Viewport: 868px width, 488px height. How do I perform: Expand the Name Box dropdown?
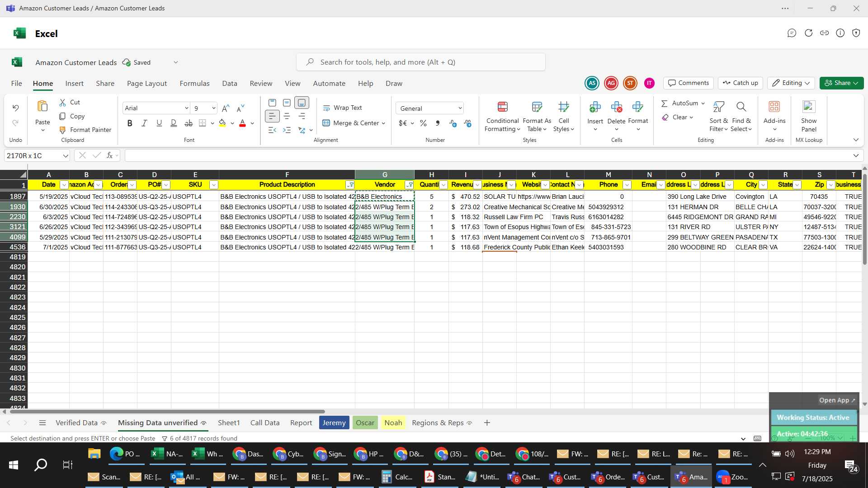tap(66, 156)
